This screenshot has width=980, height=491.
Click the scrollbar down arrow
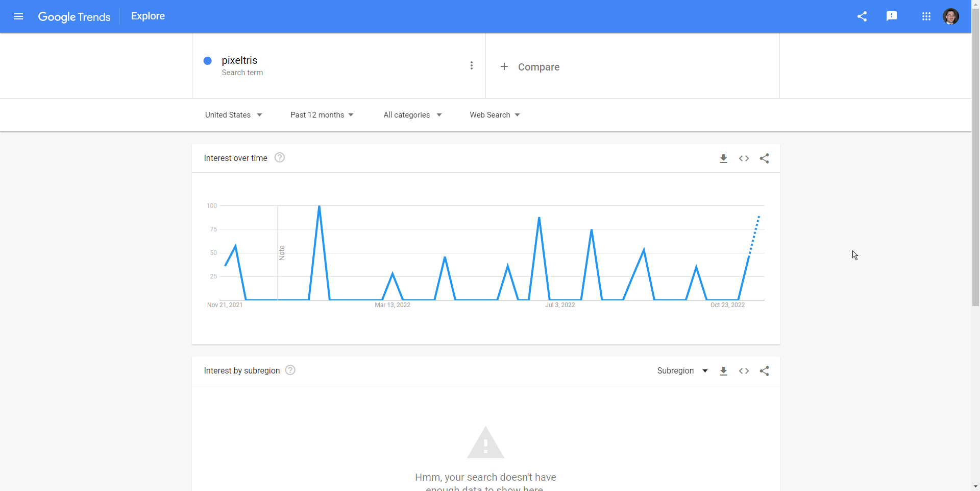tap(976, 486)
